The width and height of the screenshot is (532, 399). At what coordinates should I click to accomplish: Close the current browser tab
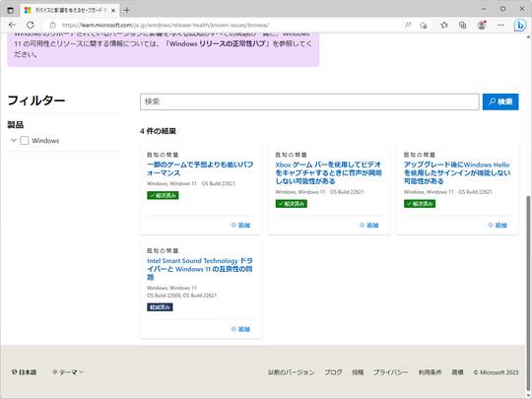coord(113,11)
